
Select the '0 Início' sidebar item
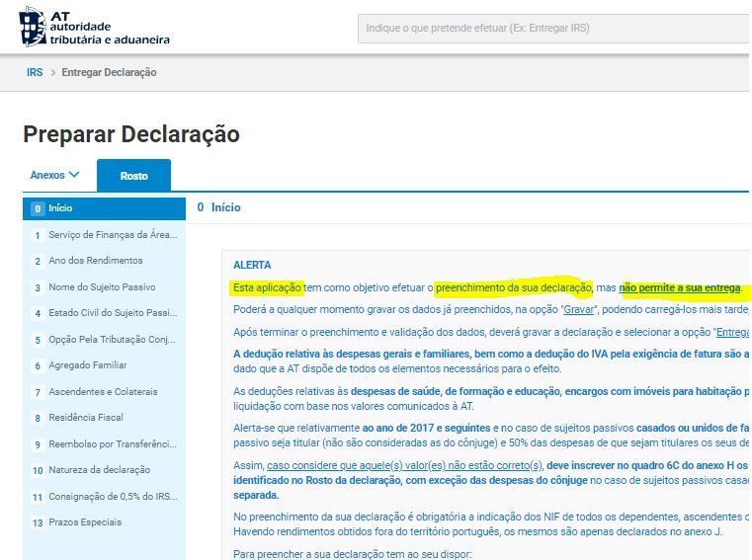click(104, 208)
